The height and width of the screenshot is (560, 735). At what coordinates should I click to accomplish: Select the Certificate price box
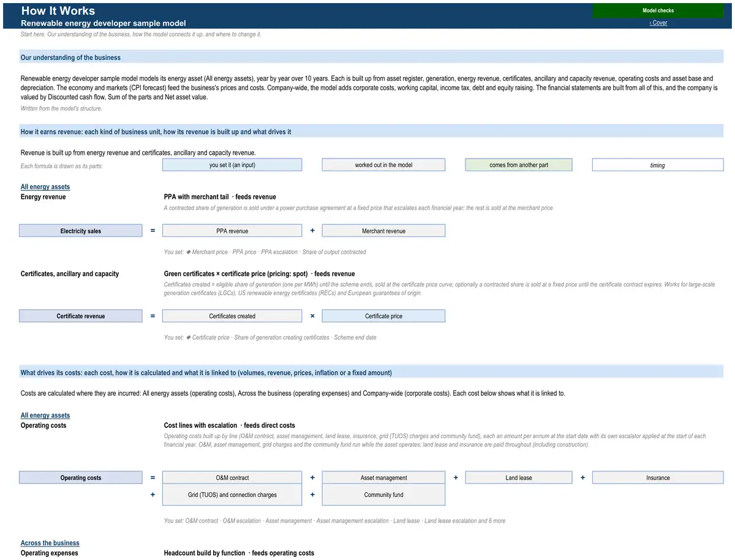(x=383, y=316)
